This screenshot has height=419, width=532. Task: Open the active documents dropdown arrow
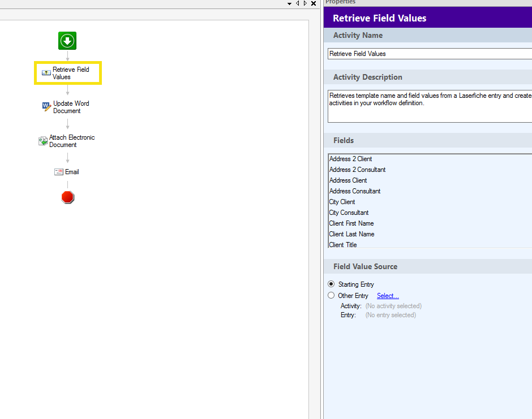[289, 3]
